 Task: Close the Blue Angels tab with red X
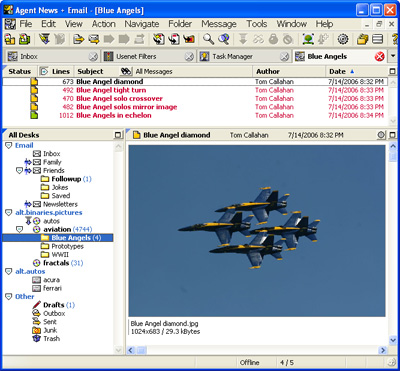pyautogui.click(x=379, y=57)
